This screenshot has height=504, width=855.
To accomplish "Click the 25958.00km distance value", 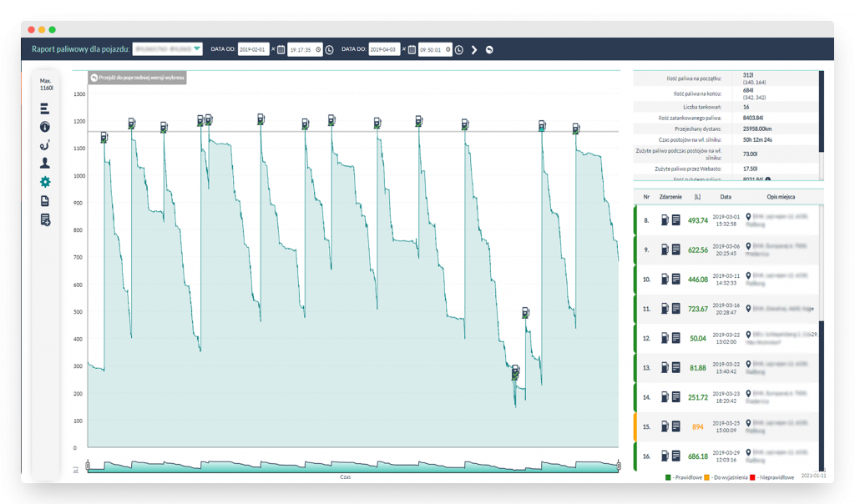I will (756, 129).
